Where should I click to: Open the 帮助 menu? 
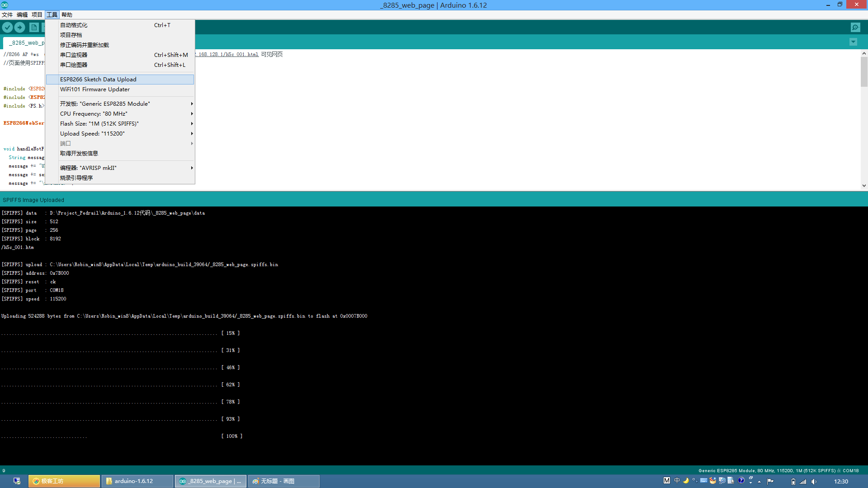point(67,15)
